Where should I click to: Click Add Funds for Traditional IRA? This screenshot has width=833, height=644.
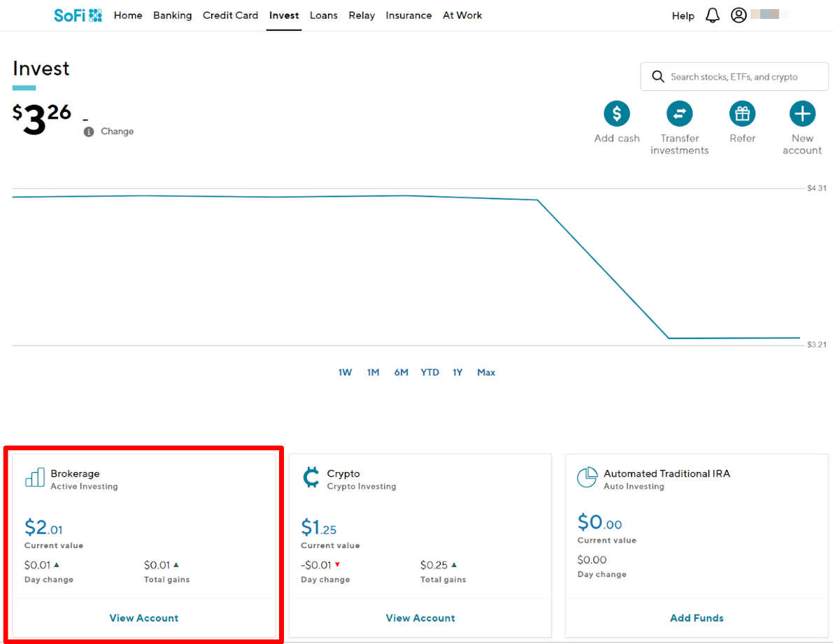(697, 618)
